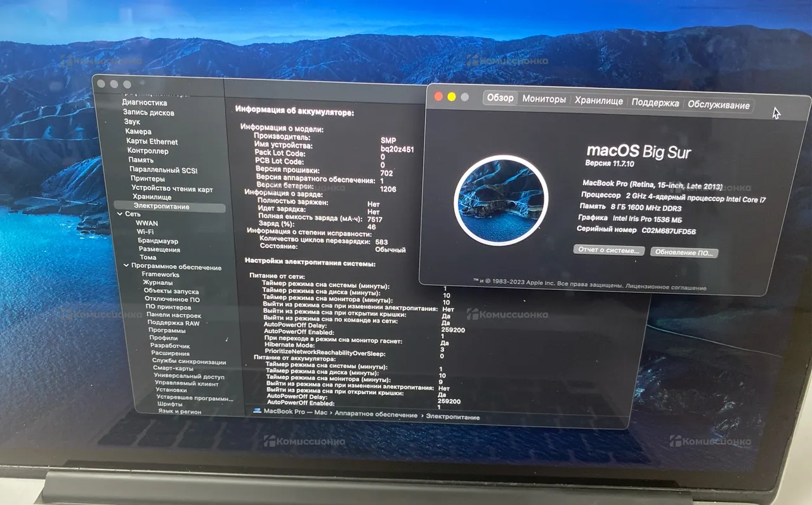This screenshot has height=505, width=812.
Task: Select Диагностика in the sidebar
Action: 145,102
